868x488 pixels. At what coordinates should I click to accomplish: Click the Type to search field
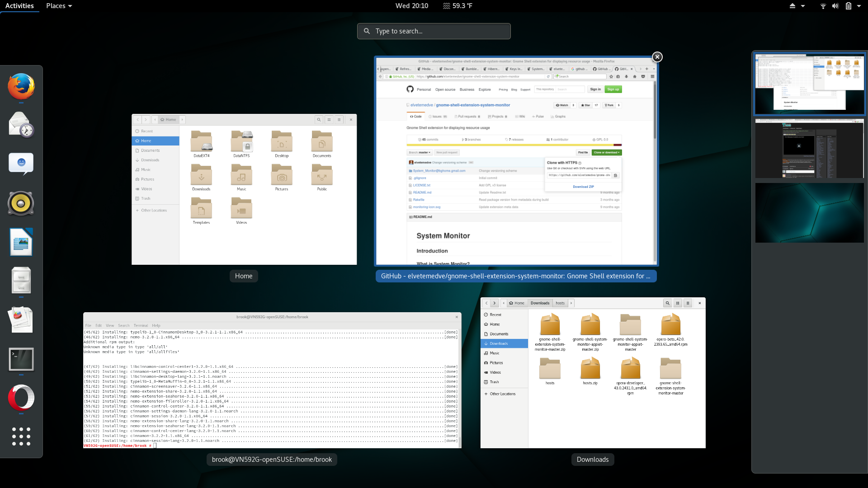coord(434,31)
